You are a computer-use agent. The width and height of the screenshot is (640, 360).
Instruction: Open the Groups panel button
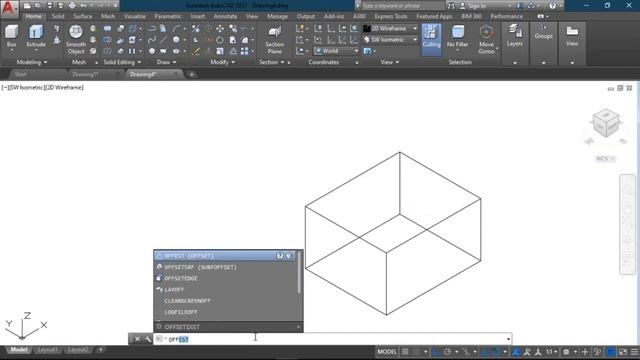(543, 32)
